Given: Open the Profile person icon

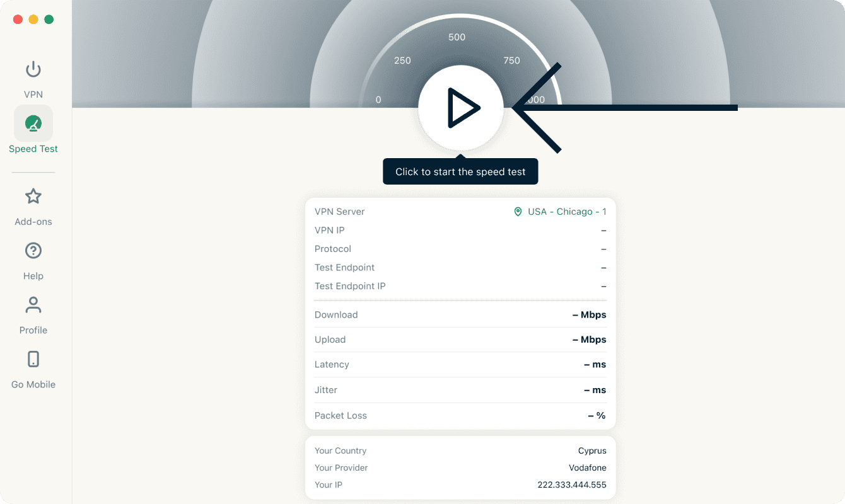Looking at the screenshot, I should point(33,305).
